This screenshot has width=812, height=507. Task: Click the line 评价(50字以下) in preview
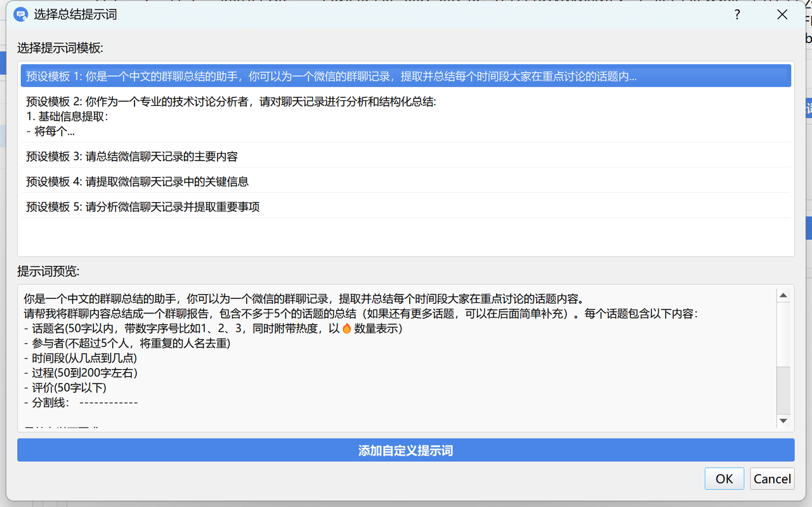65,388
